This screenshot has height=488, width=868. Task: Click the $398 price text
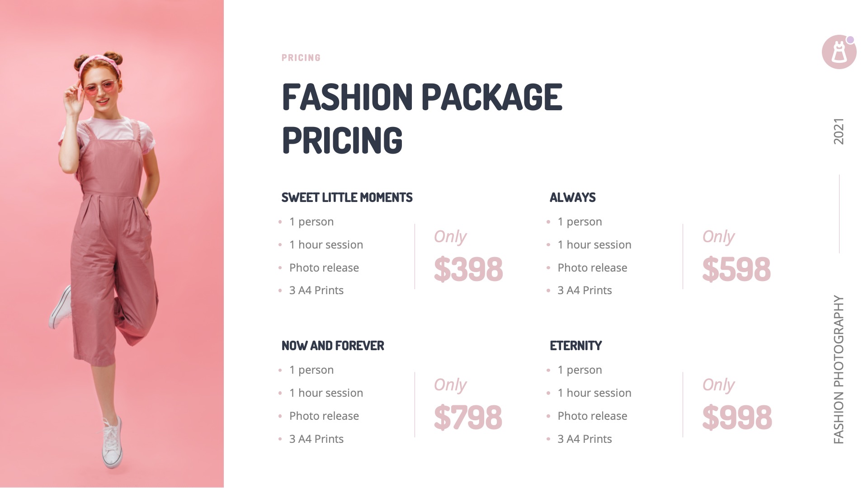click(x=468, y=269)
